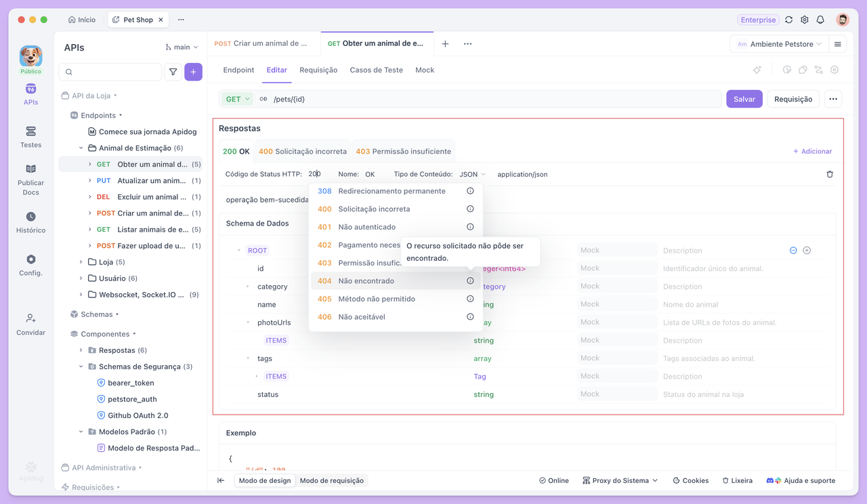This screenshot has height=504, width=867.
Task: Open the APIs section in the sidebar
Action: [30, 94]
